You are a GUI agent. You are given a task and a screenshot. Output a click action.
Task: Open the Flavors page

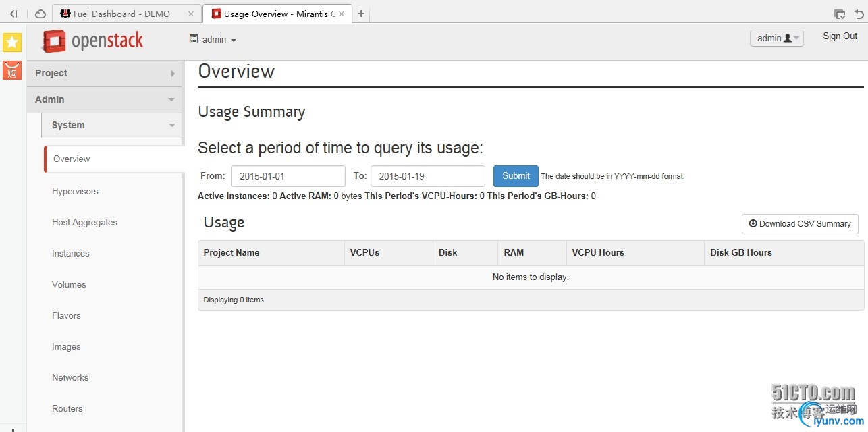66,316
